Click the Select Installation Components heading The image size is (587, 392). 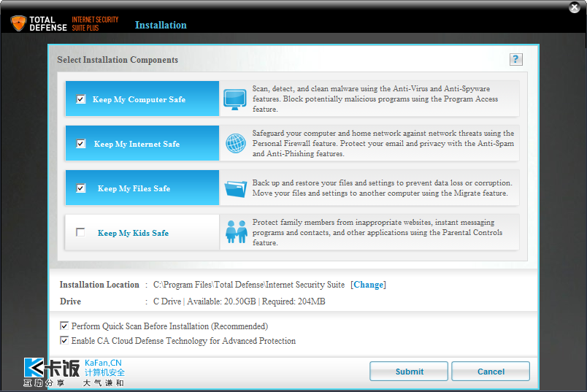coord(118,60)
